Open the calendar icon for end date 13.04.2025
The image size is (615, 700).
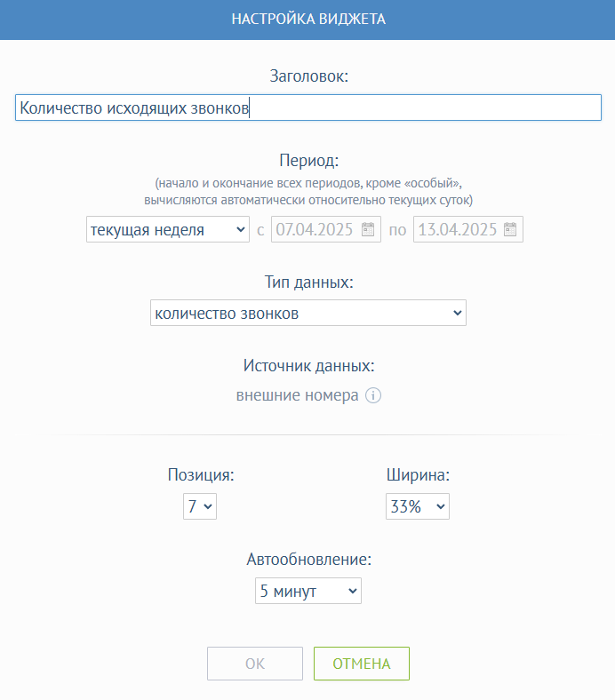coord(510,229)
